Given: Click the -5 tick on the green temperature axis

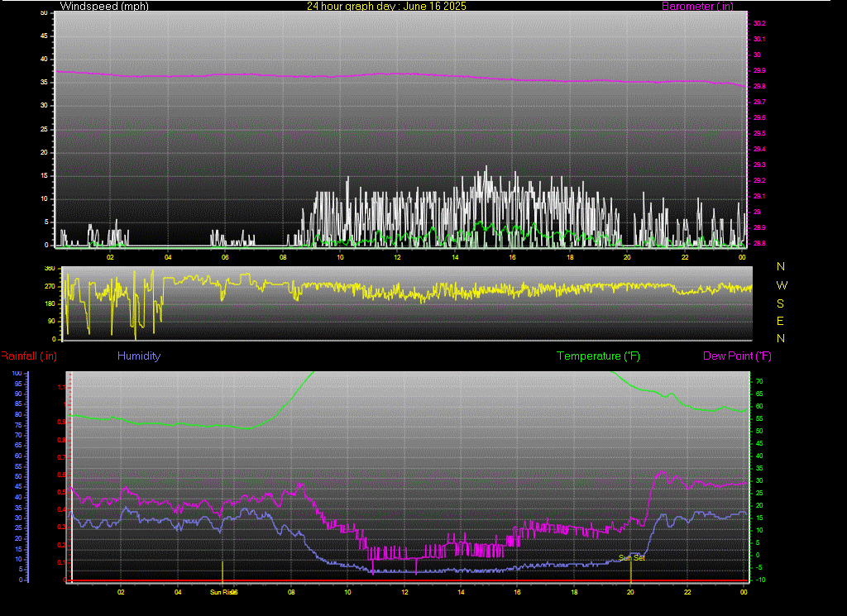Looking at the screenshot, I should coord(759,567).
